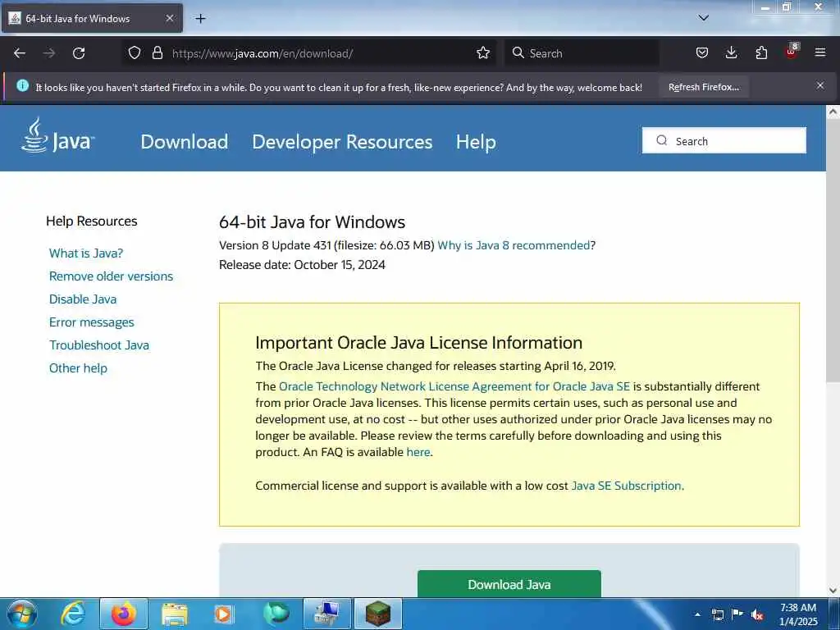Open Windows Explorer folder taskbar icon
Viewport: 840px width, 630px height.
pyautogui.click(x=175, y=614)
